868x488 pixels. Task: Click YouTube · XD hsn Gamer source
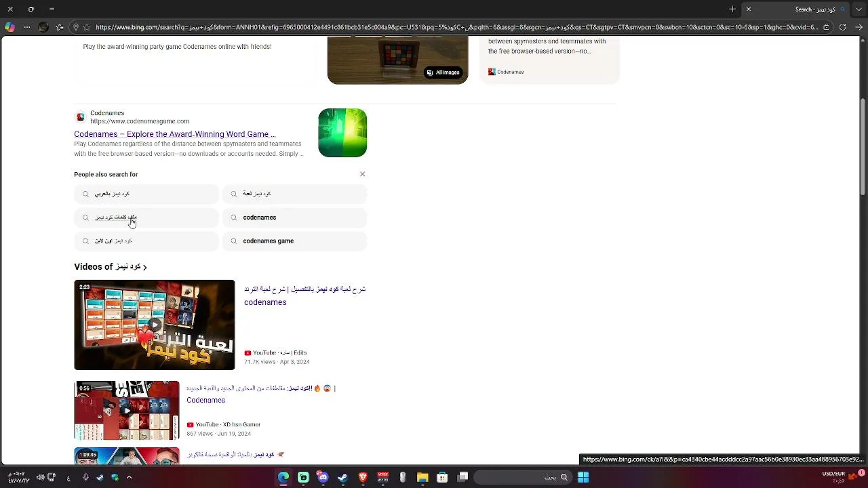223,425
